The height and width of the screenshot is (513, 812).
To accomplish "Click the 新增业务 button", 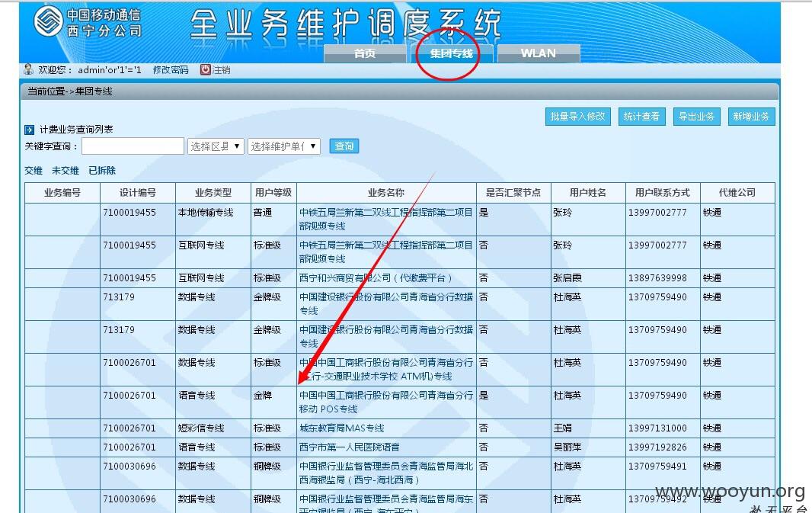I will tap(751, 117).
